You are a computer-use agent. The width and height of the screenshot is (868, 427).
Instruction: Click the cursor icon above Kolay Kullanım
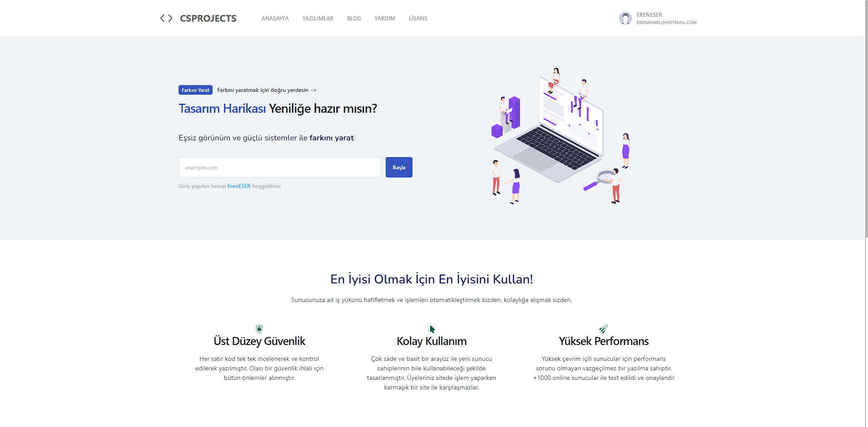pyautogui.click(x=432, y=329)
